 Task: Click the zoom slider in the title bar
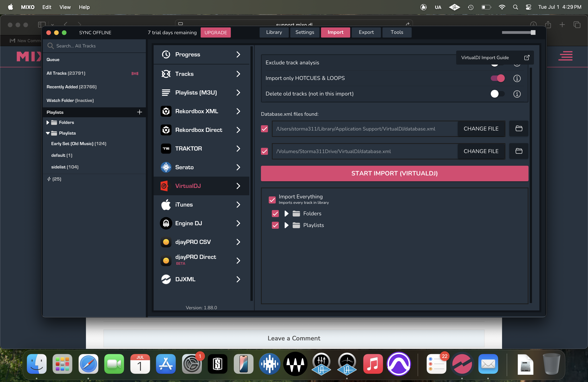point(518,33)
